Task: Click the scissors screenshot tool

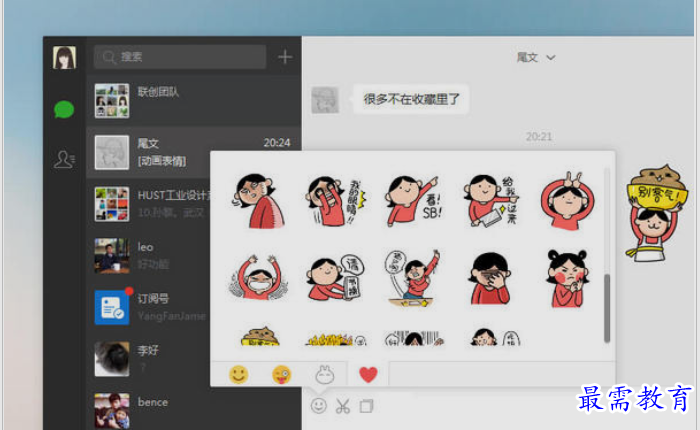Action: click(343, 406)
